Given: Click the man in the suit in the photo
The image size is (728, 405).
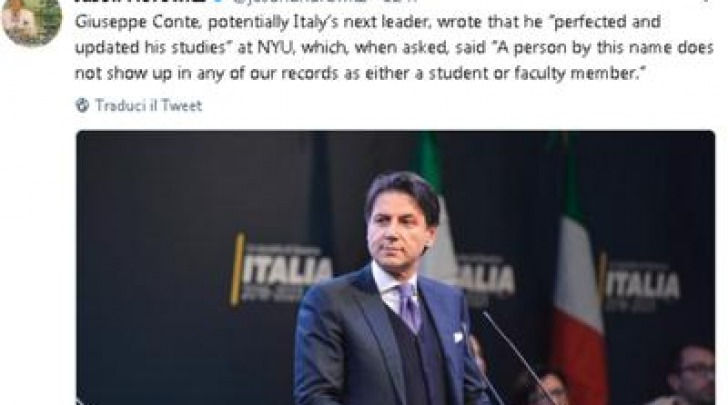Looking at the screenshot, I should [x=388, y=290].
